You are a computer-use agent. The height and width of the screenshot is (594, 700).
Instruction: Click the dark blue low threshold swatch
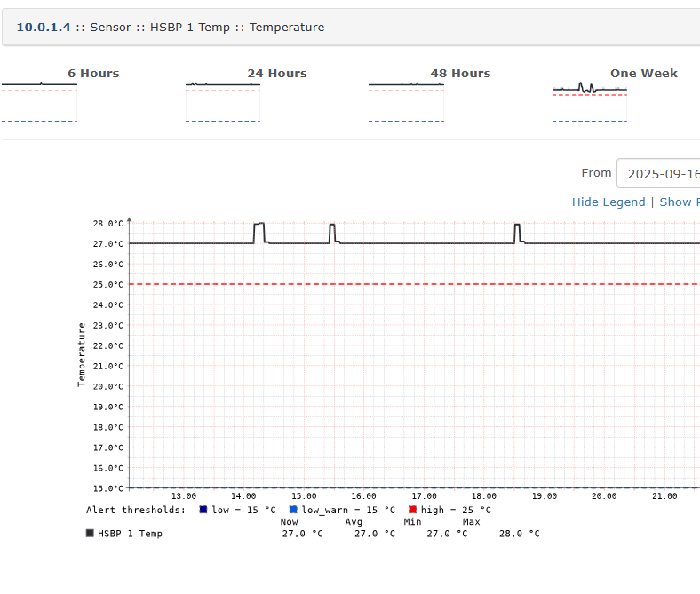coord(203,510)
